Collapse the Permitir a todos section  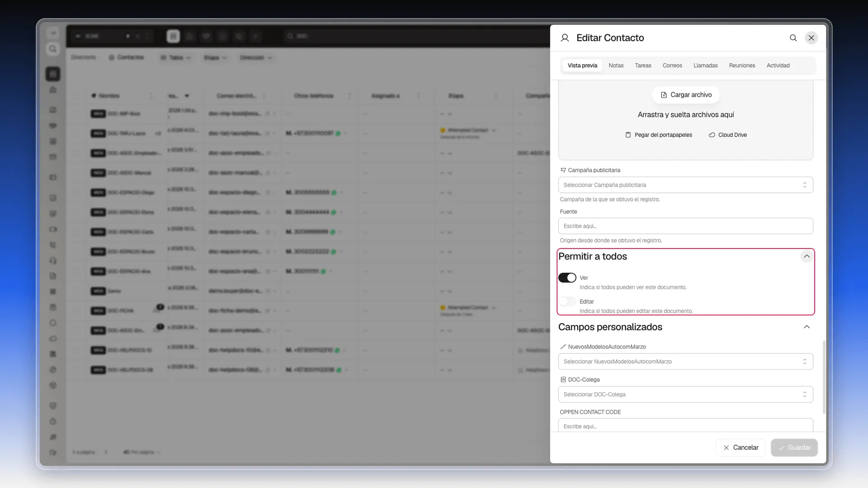807,257
